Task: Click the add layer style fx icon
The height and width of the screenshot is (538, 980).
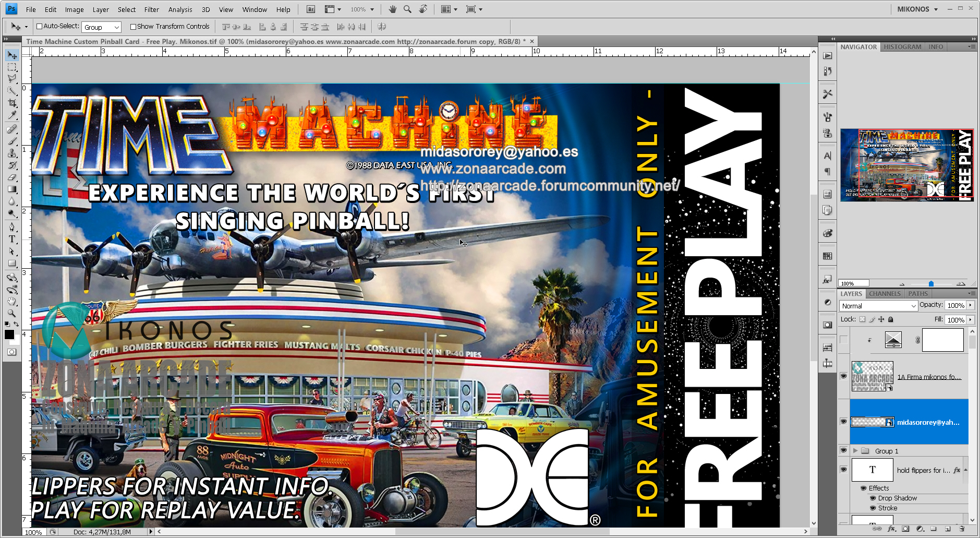Action: (891, 529)
